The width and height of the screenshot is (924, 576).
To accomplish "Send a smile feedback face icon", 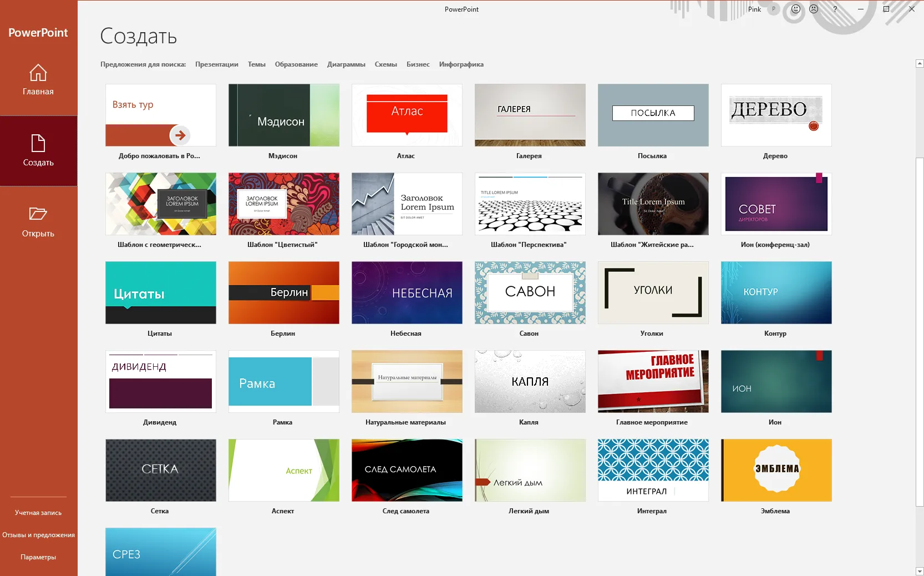I will [796, 9].
